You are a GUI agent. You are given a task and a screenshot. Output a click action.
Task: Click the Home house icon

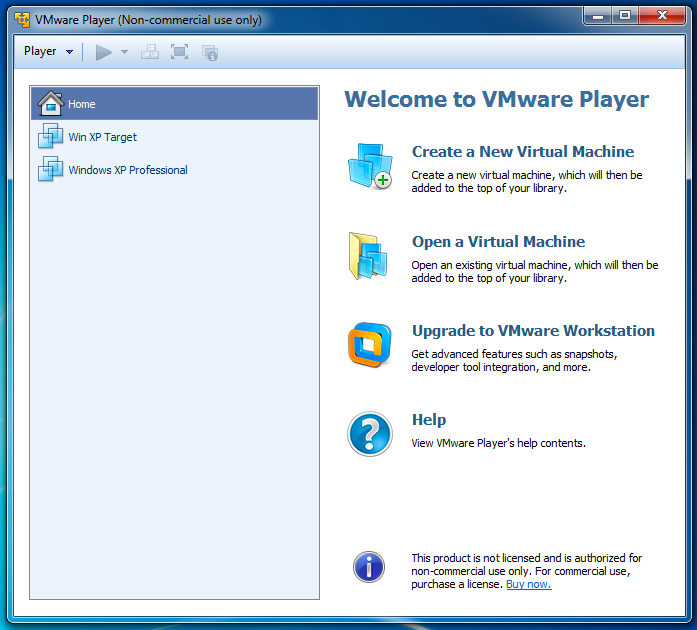pyautogui.click(x=50, y=103)
